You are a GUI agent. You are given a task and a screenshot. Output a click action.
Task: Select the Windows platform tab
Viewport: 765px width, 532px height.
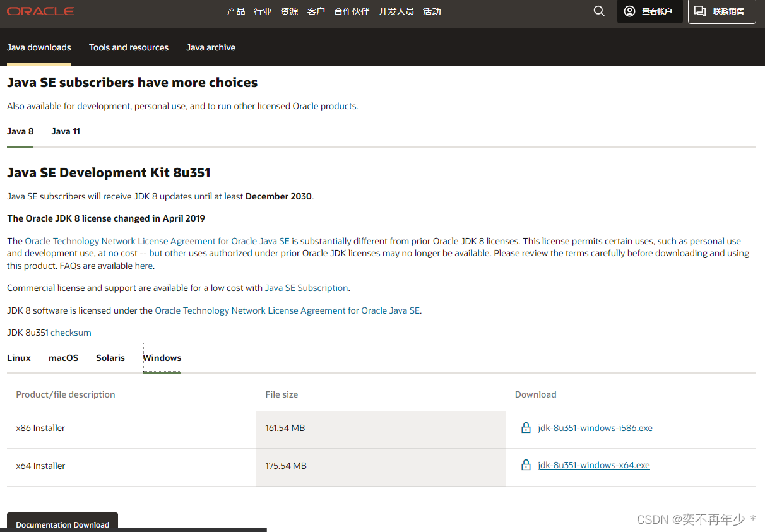pos(162,358)
